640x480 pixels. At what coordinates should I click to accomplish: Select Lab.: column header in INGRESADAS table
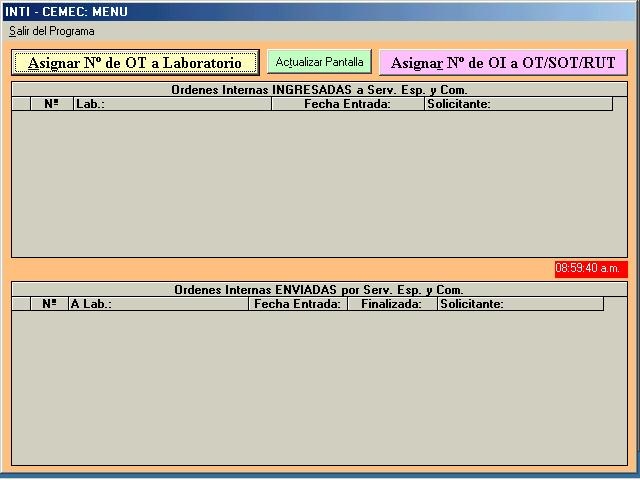pos(172,104)
